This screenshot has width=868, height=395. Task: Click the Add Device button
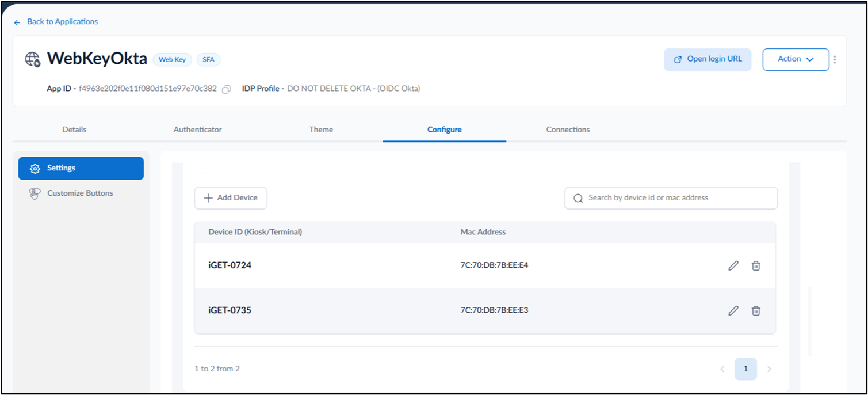(x=231, y=197)
